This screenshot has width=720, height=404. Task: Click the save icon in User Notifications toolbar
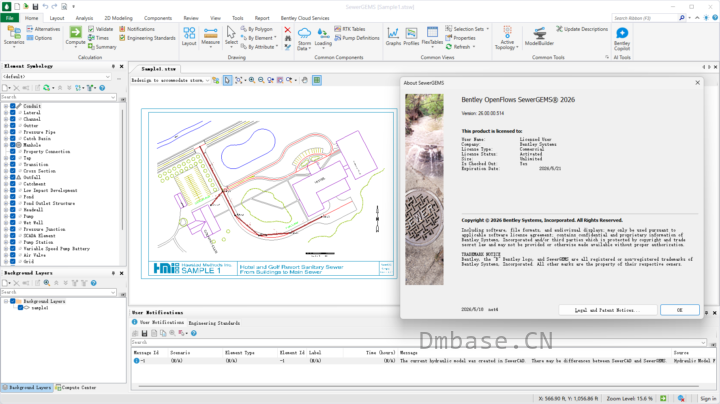(144, 333)
